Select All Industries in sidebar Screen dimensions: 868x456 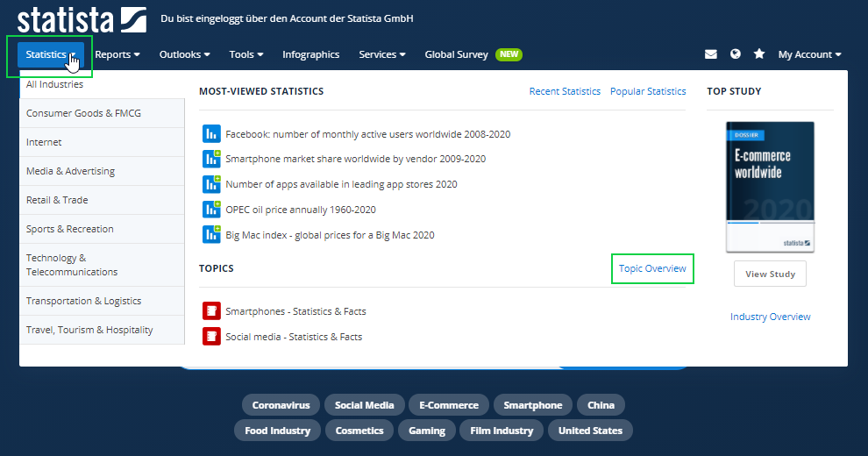pyautogui.click(x=102, y=85)
